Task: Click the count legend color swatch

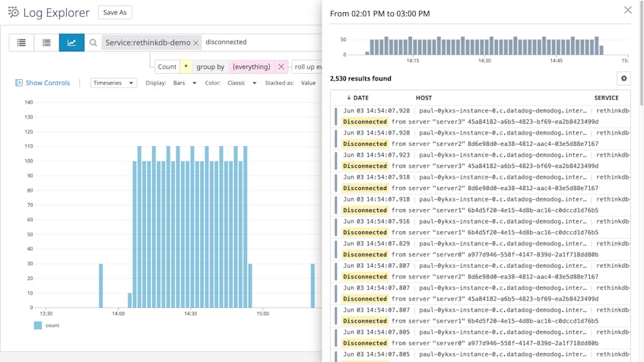Action: pos(38,325)
